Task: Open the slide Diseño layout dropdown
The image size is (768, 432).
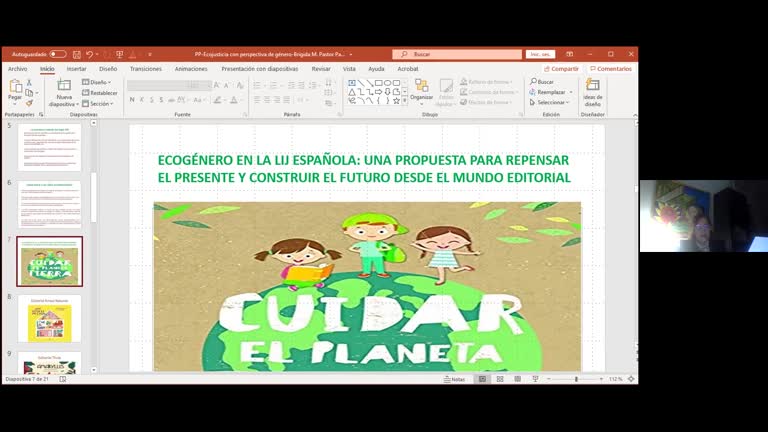Action: tap(96, 82)
